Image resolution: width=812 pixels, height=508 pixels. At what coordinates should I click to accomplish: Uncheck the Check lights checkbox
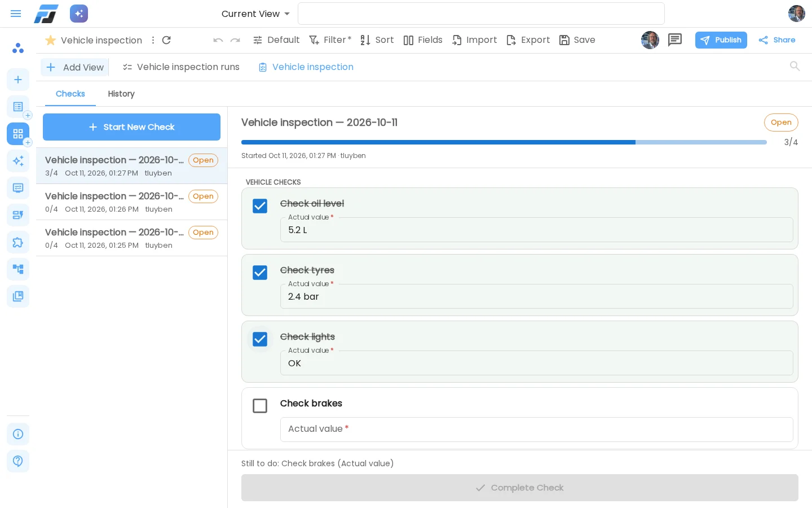[x=260, y=339]
